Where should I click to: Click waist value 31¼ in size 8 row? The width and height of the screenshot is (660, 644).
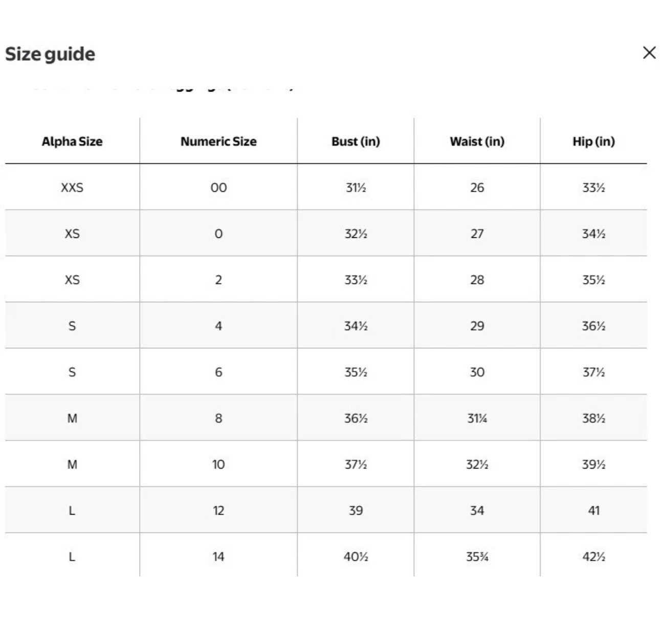(x=477, y=418)
